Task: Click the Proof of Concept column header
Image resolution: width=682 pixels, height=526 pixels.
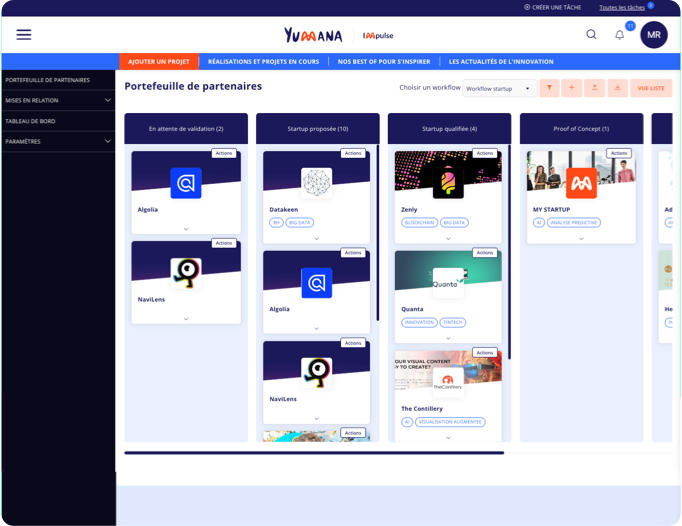Action: coord(581,129)
